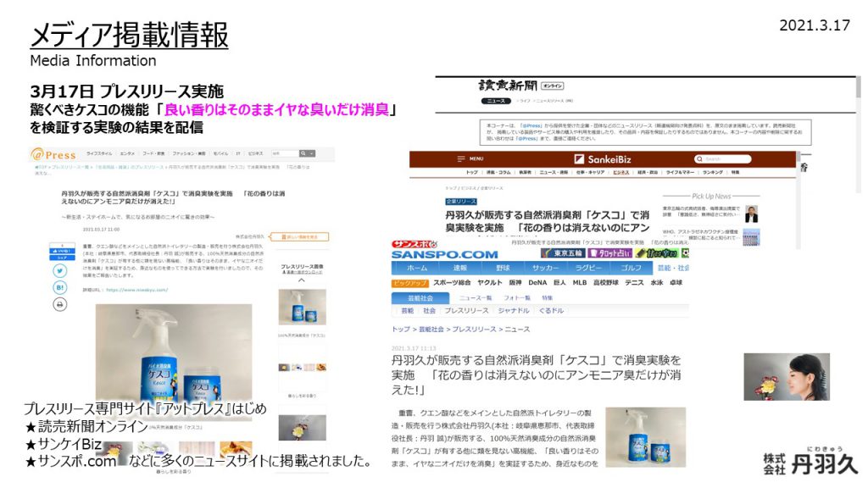Click the orange outlined button under the @Press date
The width and height of the screenshot is (868, 488).
[299, 237]
